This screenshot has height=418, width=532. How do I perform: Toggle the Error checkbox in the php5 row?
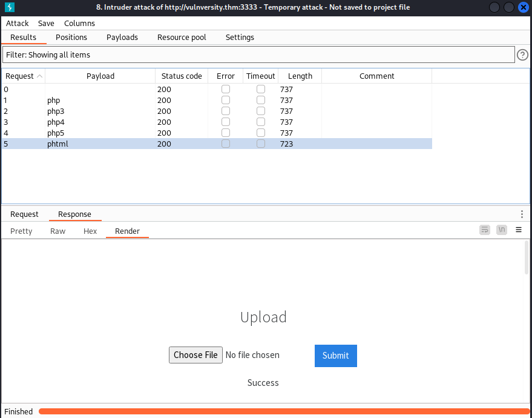226,133
